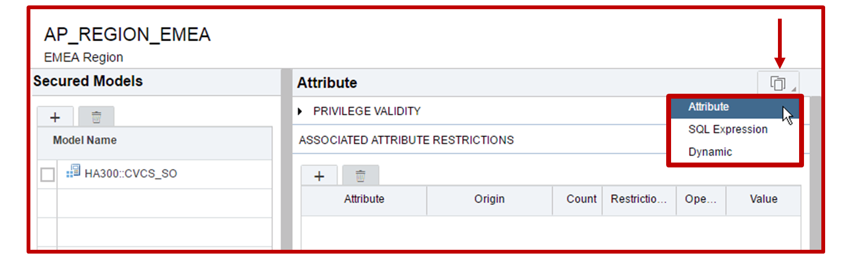Tick the checkbox beside HA300::CVCS_SO
This screenshot has width=868, height=259.
pyautogui.click(x=48, y=174)
